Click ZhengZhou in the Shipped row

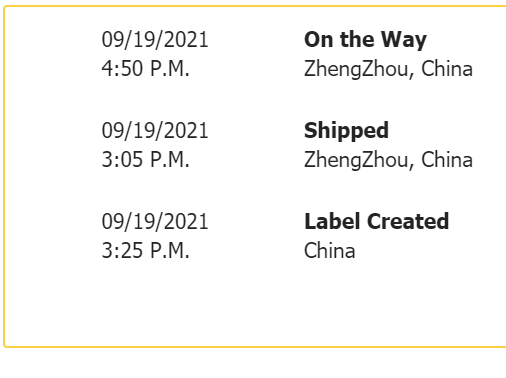356,160
